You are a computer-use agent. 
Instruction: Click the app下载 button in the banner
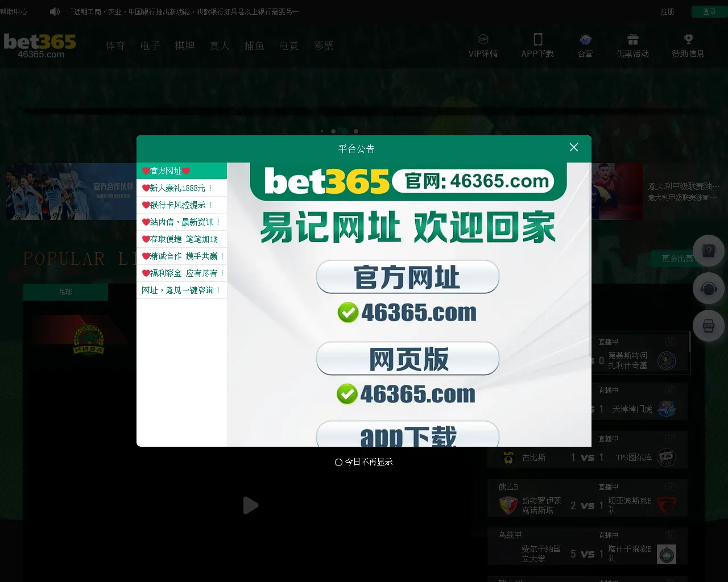(x=408, y=434)
